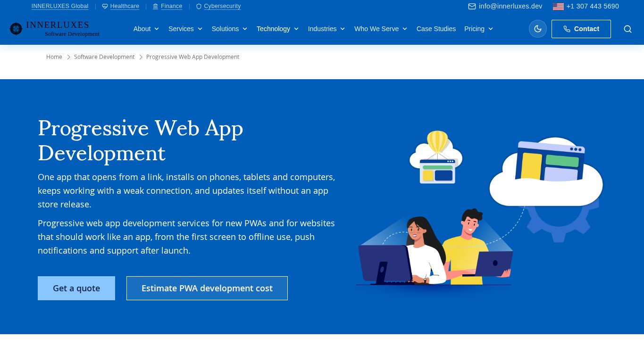Go to Home breadcrumb
The image size is (644, 362).
point(54,57)
